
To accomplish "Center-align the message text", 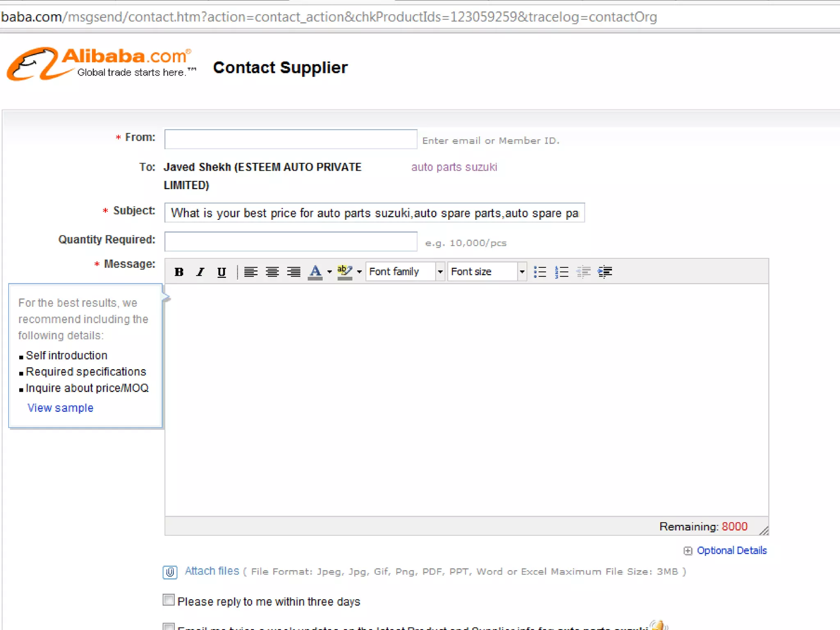I will [x=272, y=272].
